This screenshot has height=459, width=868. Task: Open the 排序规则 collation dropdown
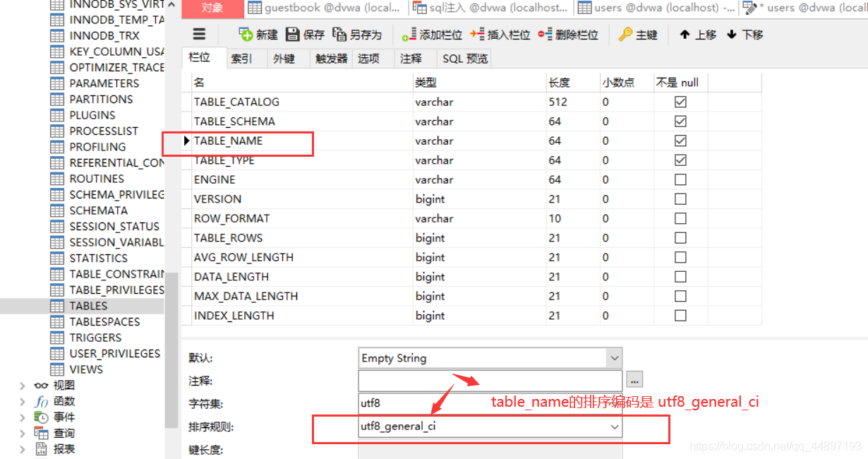click(x=613, y=426)
